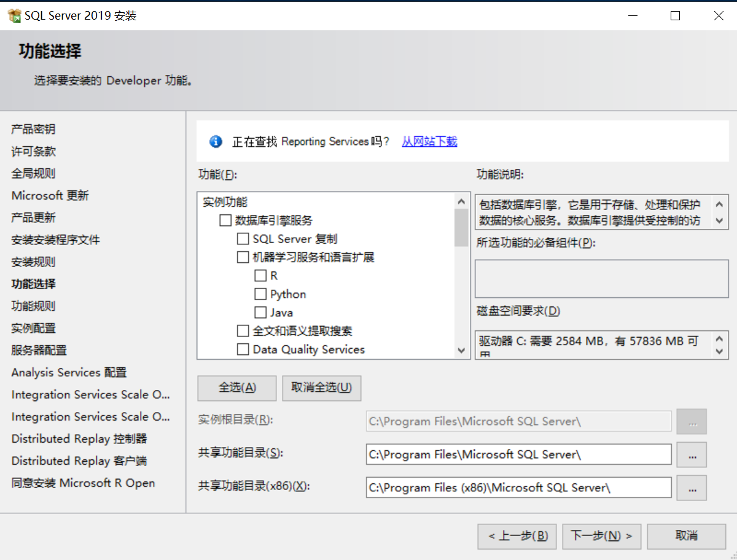Check the Data Quality Services option
Screen dimensions: 737x560
click(243, 349)
